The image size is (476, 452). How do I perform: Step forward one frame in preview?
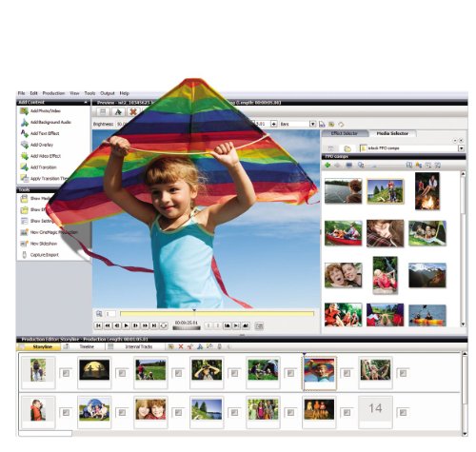[x=135, y=325]
